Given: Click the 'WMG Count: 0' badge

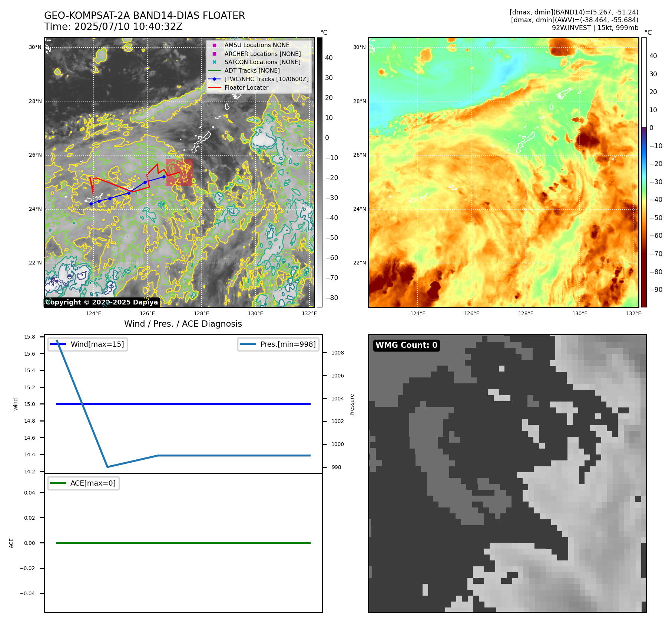Looking at the screenshot, I should point(407,345).
